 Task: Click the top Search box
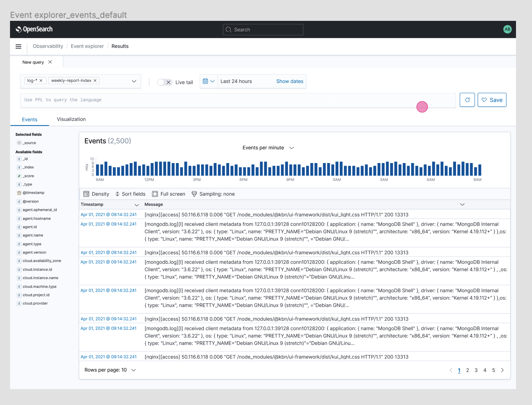pyautogui.click(x=263, y=30)
